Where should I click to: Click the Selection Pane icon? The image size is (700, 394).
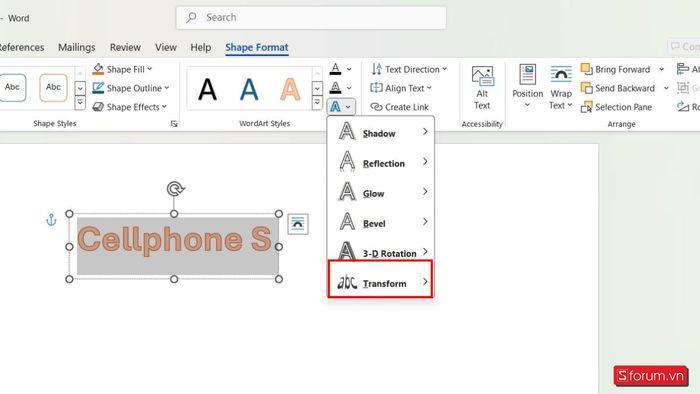coord(586,107)
